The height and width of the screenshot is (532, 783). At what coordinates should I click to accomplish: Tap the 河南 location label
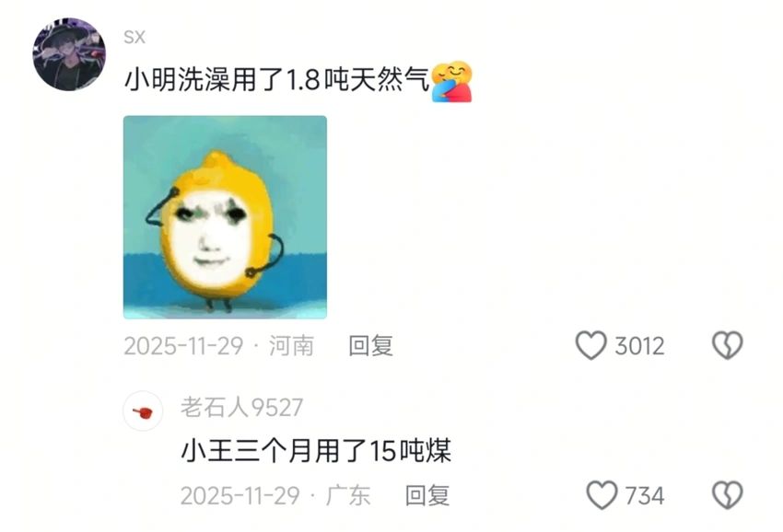292,346
